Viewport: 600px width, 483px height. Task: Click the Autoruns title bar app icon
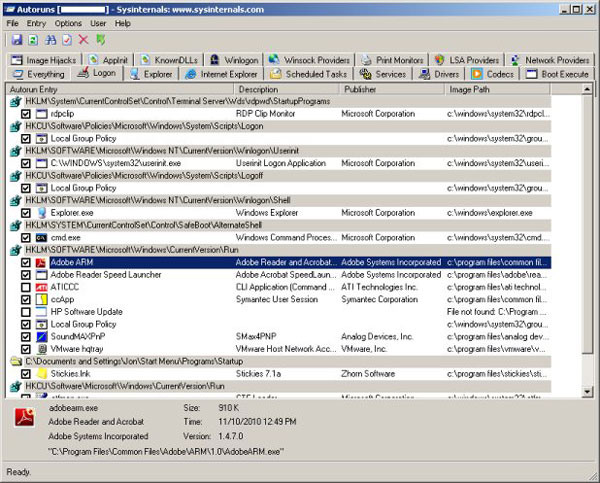click(x=10, y=9)
